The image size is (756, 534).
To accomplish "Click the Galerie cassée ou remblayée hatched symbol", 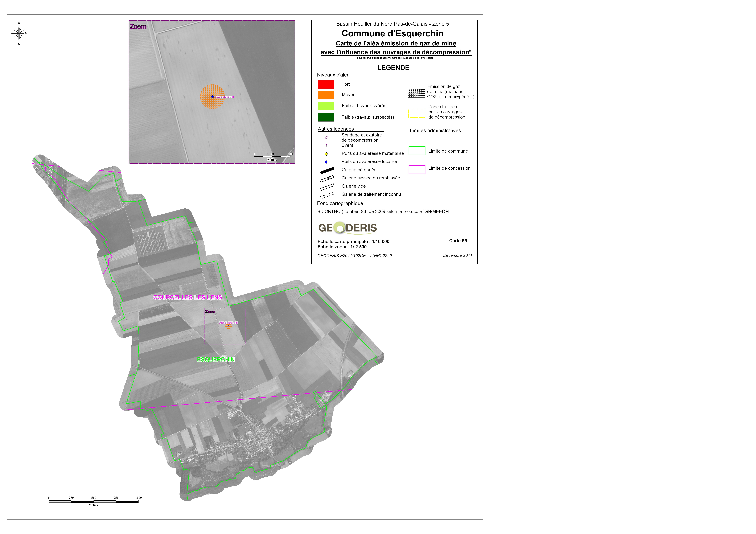I will click(327, 178).
